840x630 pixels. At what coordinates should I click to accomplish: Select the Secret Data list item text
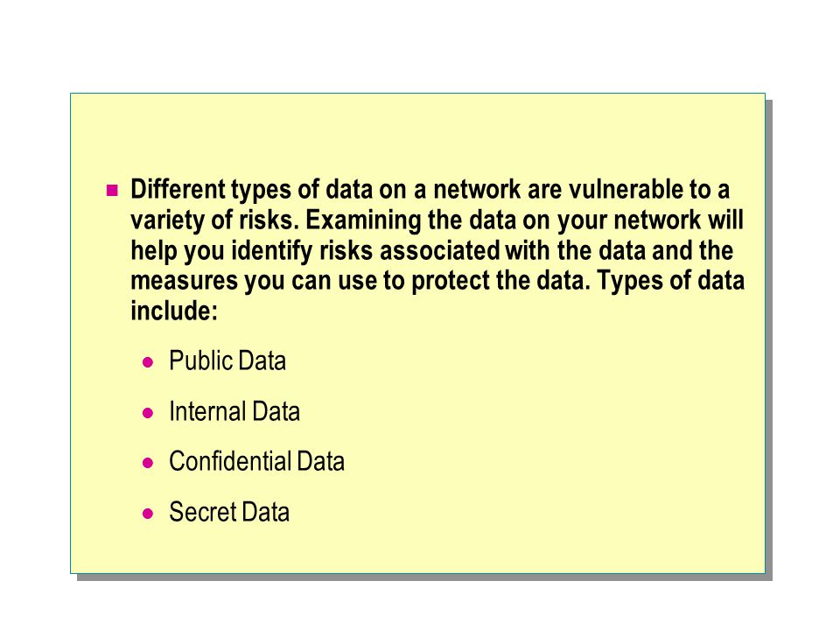click(229, 512)
